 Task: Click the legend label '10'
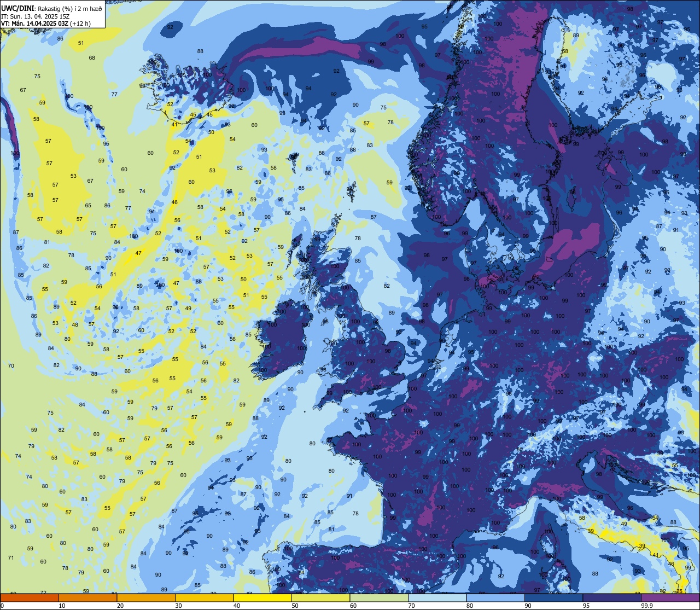[x=62, y=606]
